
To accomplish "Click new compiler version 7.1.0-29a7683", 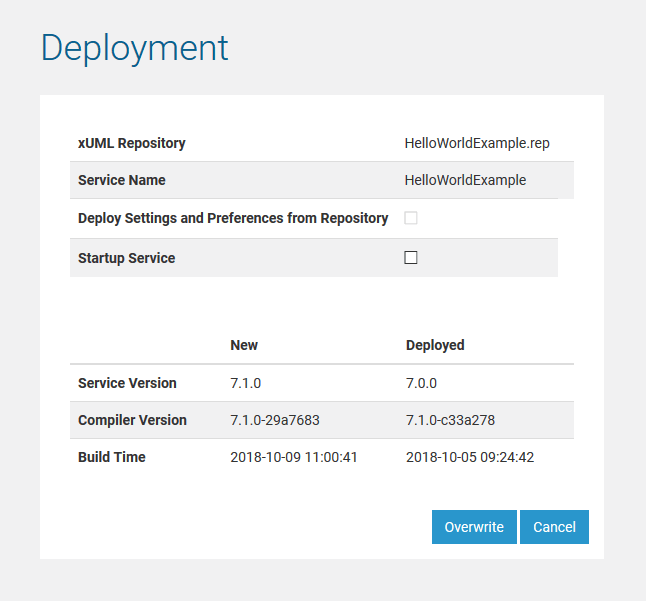I will (x=275, y=420).
